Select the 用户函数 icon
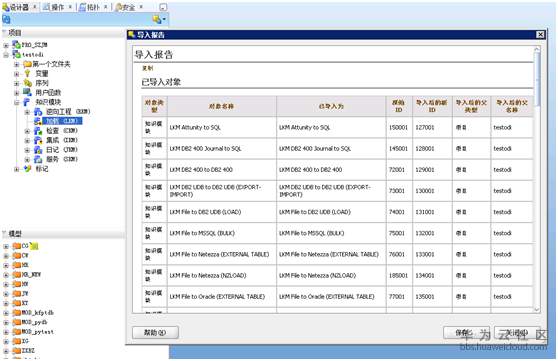This screenshot has height=361, width=558. [x=27, y=92]
